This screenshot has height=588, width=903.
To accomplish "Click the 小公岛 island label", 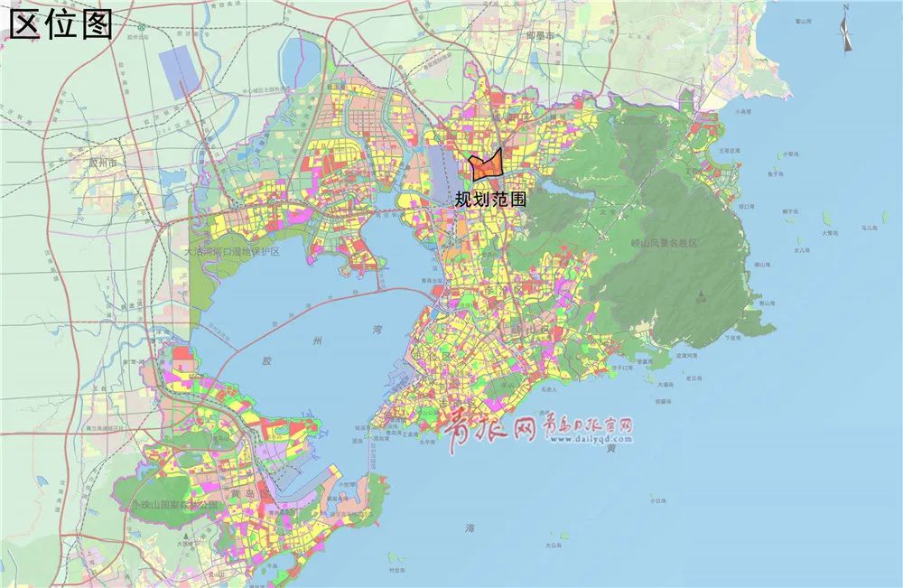I will click(x=656, y=499).
